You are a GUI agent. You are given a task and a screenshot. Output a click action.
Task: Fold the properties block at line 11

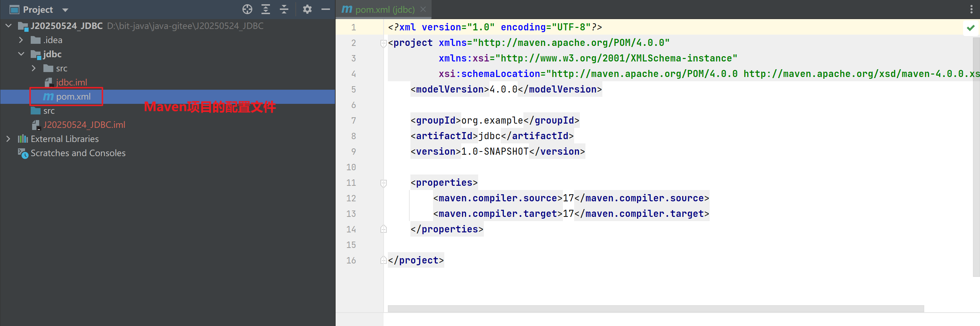click(384, 184)
